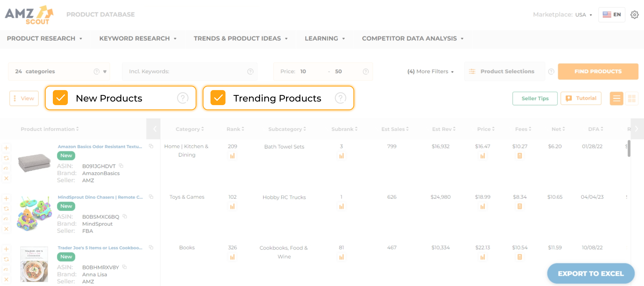644x286 pixels.
Task: Open Seller Tips
Action: point(535,98)
